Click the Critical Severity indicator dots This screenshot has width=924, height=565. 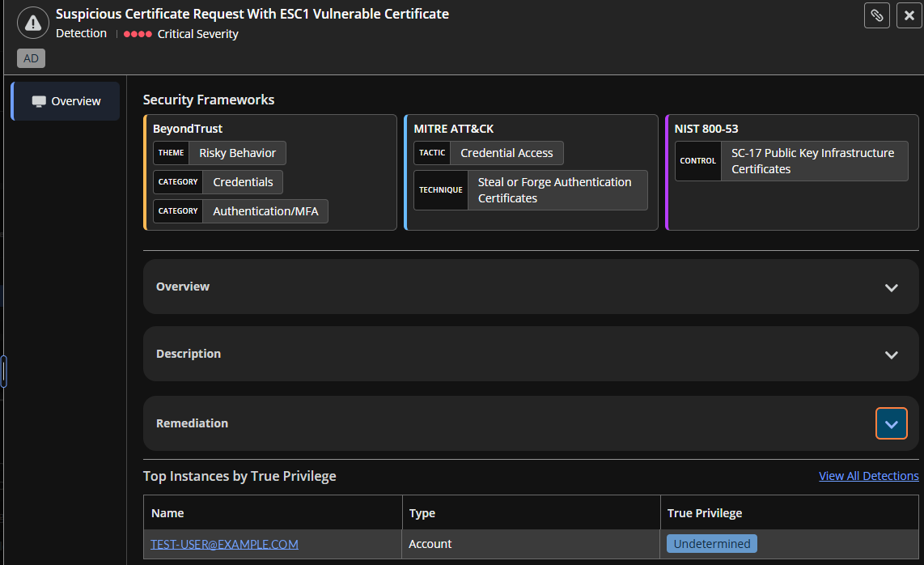click(138, 34)
